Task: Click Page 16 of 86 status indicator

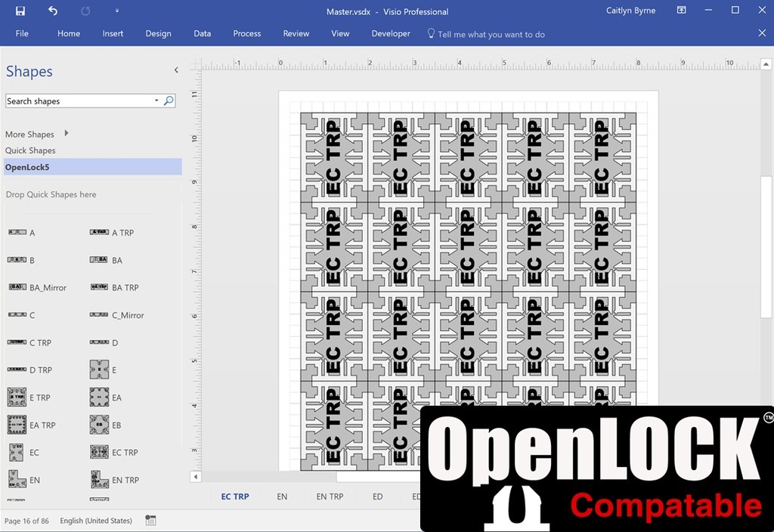Action: tap(26, 521)
